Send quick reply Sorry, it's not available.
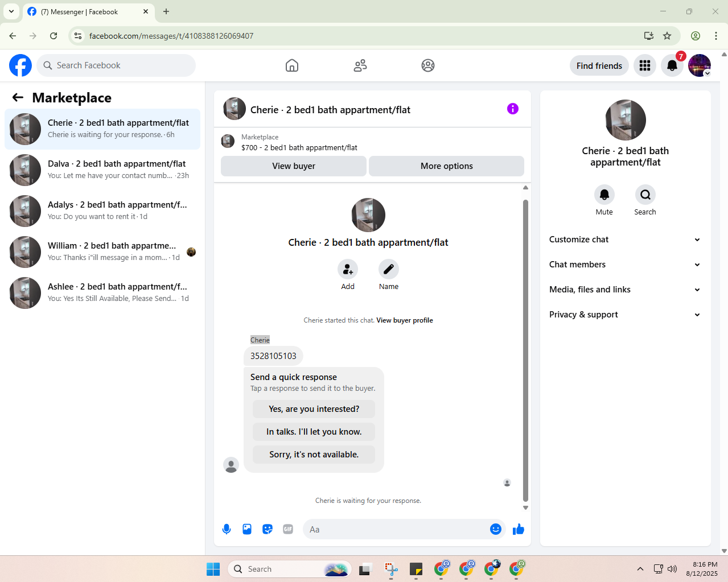This screenshot has width=728, height=582. pyautogui.click(x=314, y=455)
